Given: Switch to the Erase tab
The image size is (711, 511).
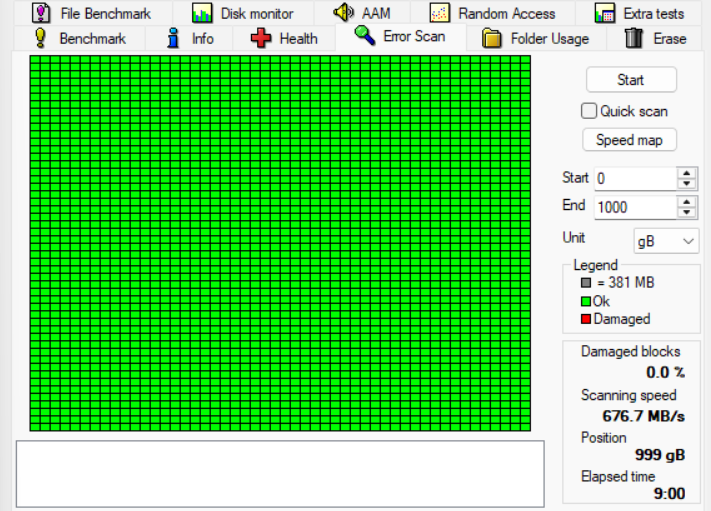Looking at the screenshot, I should [656, 38].
